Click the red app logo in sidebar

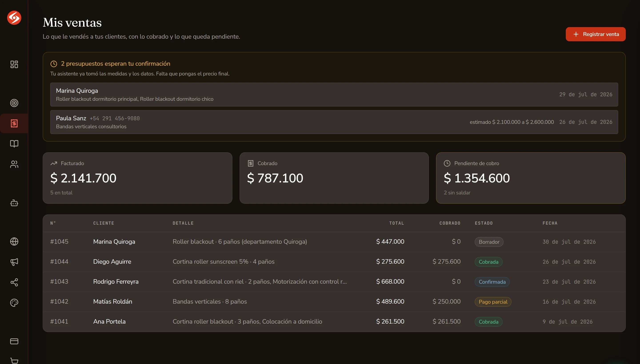pos(14,18)
